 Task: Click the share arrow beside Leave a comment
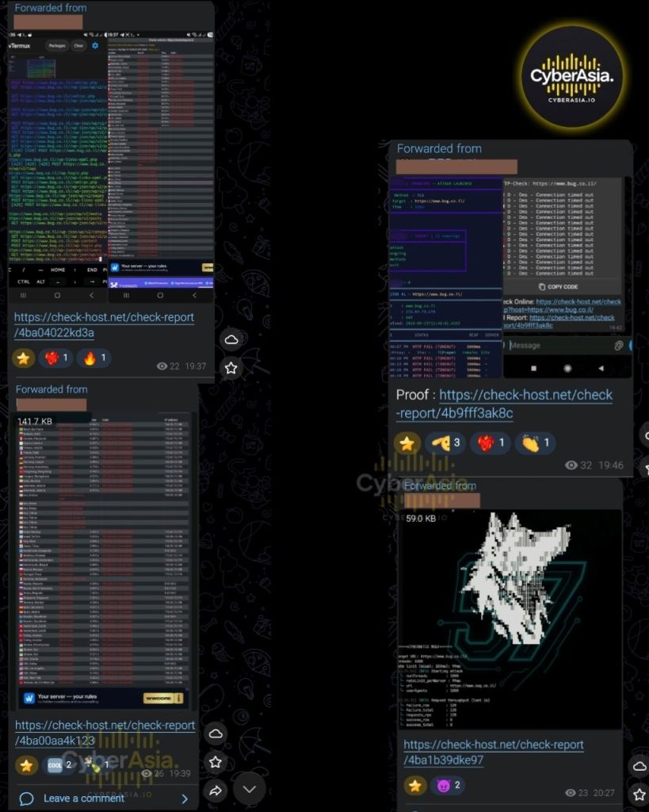pyautogui.click(x=216, y=791)
